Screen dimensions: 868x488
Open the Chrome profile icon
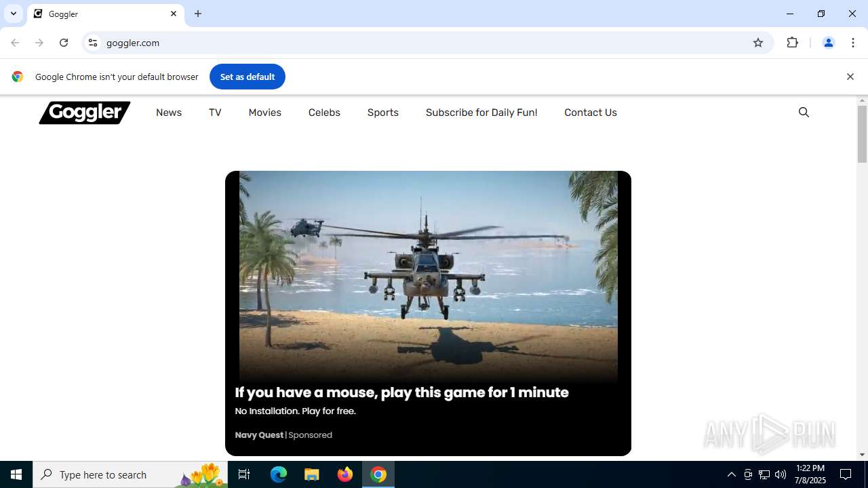point(828,43)
